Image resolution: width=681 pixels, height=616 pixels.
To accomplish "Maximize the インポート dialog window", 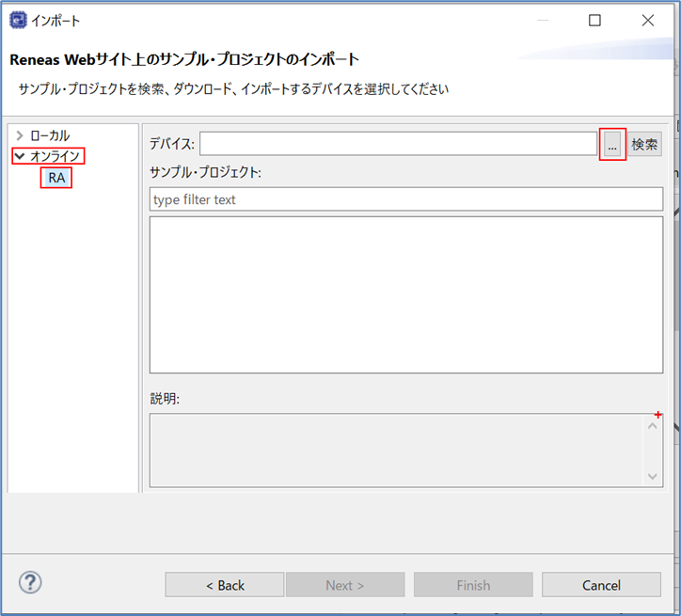I will coord(594,21).
